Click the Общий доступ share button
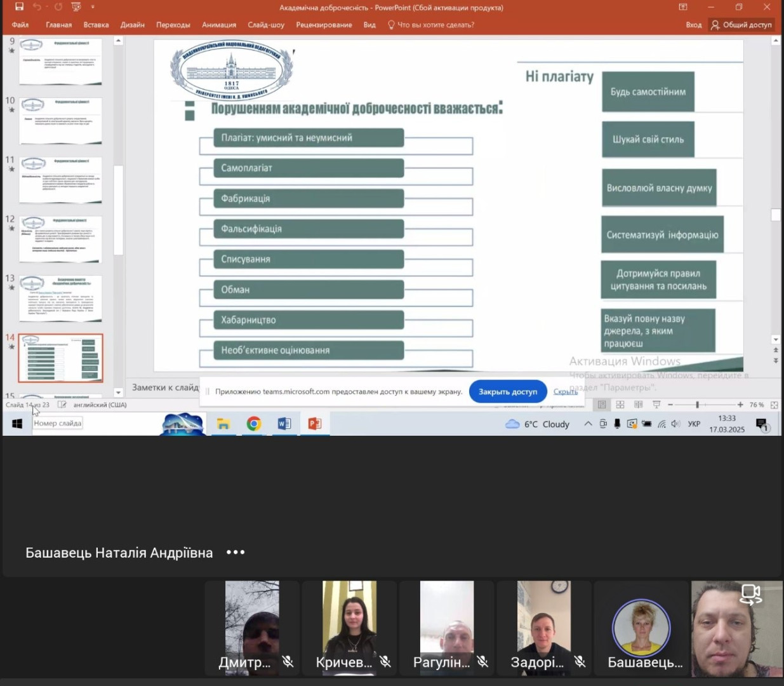Screen dimensions: 784x686 click(x=741, y=25)
